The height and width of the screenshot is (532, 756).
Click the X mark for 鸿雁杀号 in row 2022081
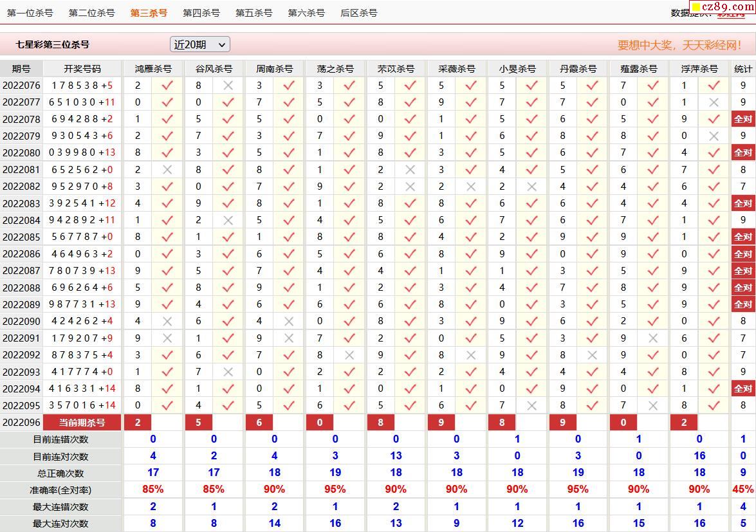(167, 170)
